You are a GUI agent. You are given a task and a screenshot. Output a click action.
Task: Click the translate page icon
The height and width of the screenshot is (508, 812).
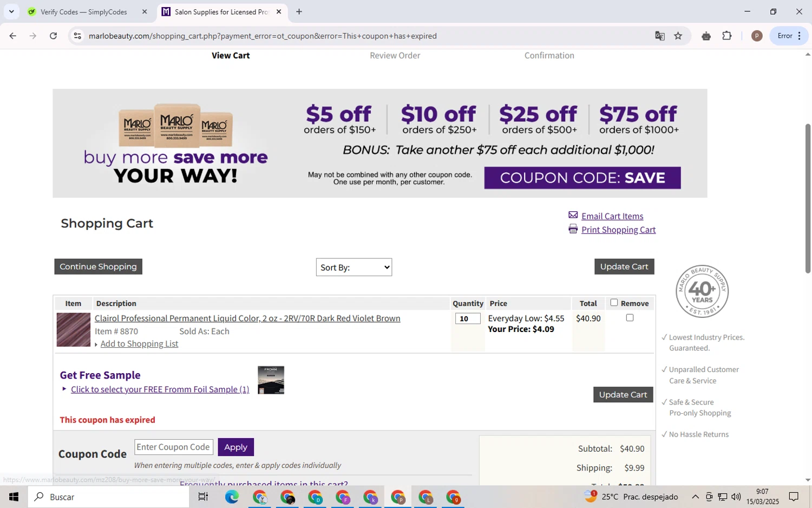tap(659, 36)
